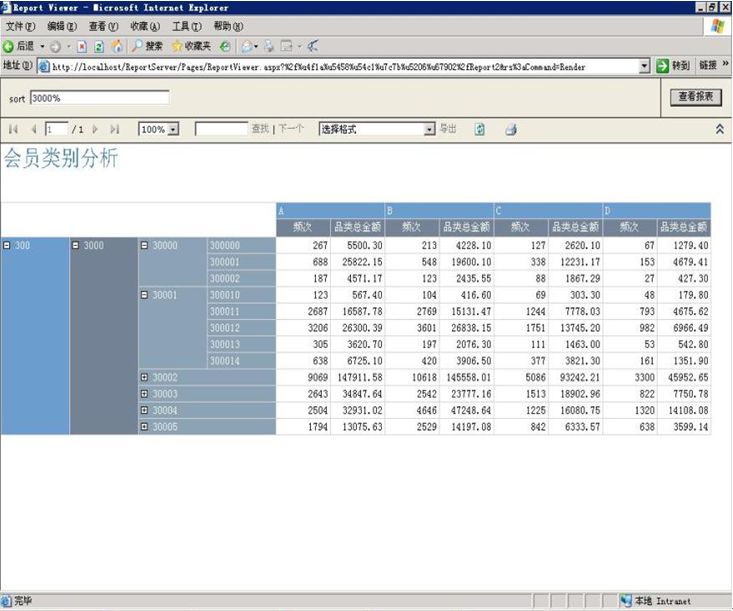Image resolution: width=733 pixels, height=611 pixels.
Task: Open the History toolbar icon
Action: coord(225,46)
